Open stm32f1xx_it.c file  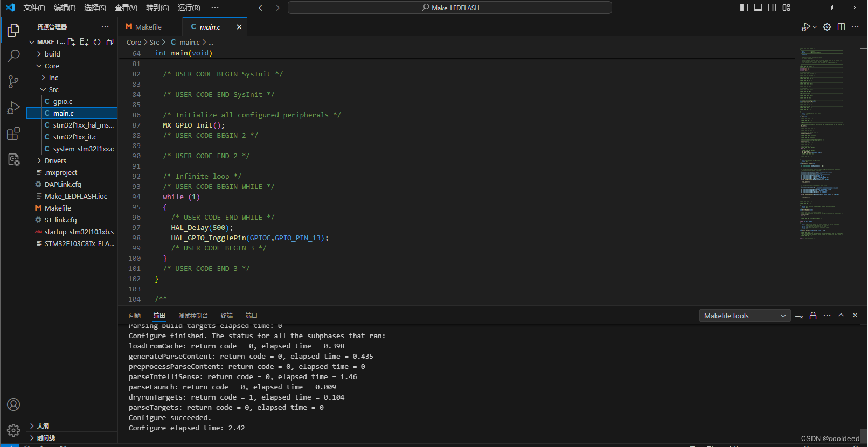pyautogui.click(x=72, y=137)
